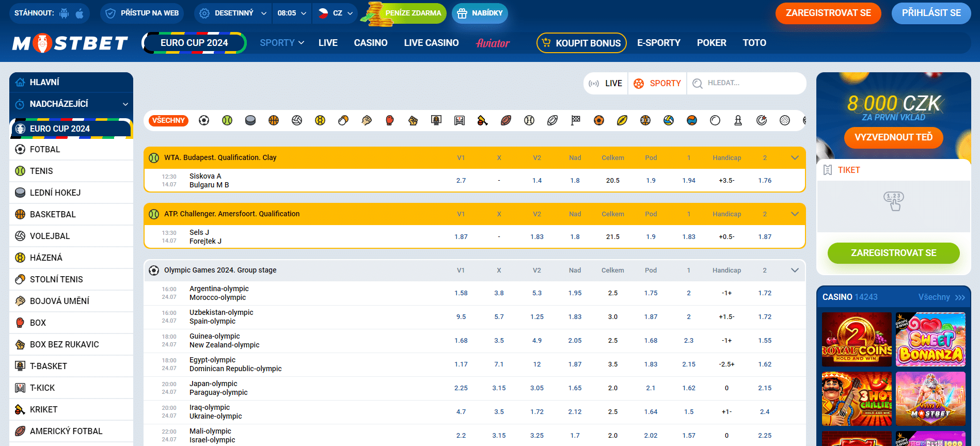Collapse the WTA Budapest Qualification section
The height and width of the screenshot is (446, 980).
tap(795, 158)
